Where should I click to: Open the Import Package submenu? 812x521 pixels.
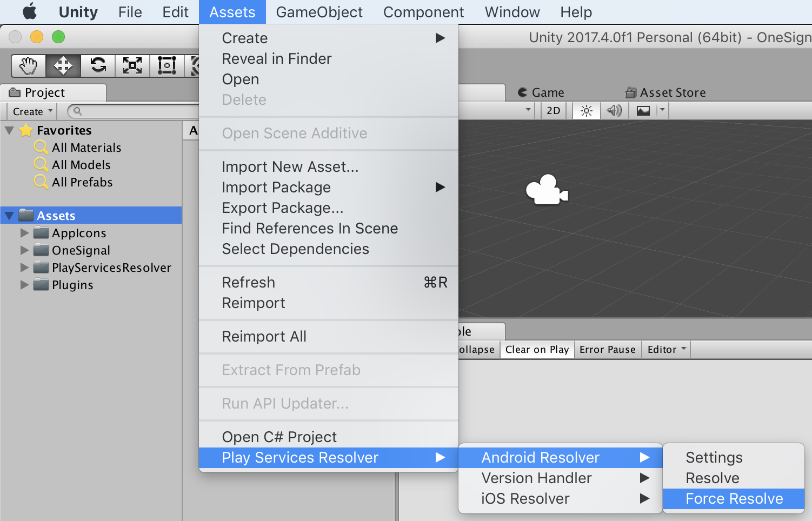[x=329, y=187]
